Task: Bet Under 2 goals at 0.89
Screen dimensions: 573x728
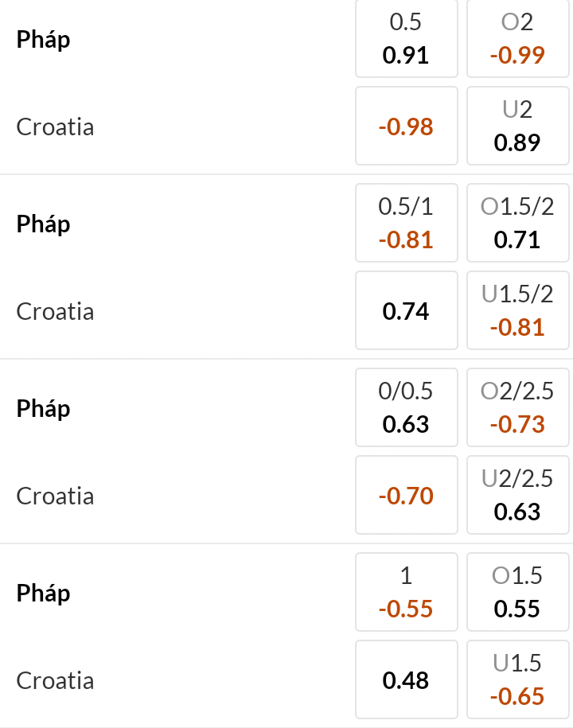Action: pyautogui.click(x=517, y=127)
